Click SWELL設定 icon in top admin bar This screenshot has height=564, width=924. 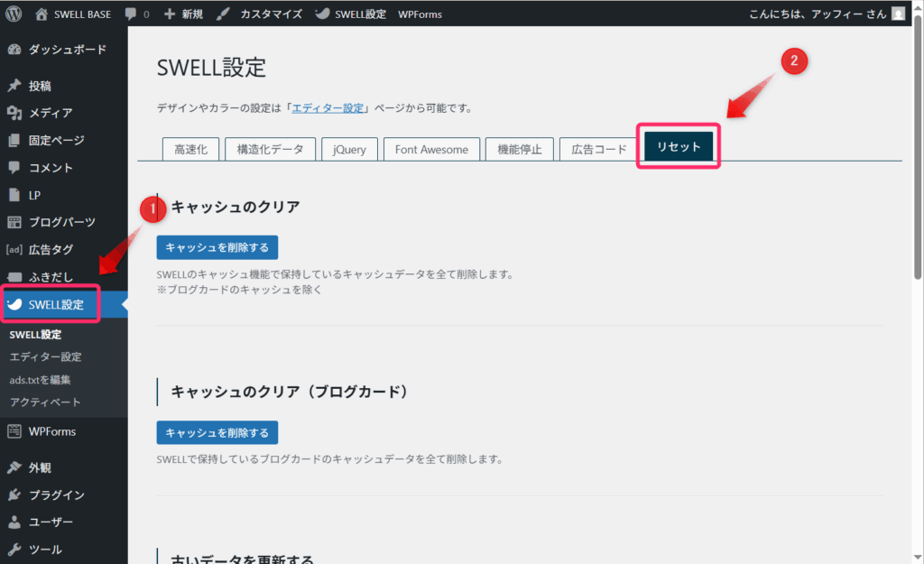322,14
